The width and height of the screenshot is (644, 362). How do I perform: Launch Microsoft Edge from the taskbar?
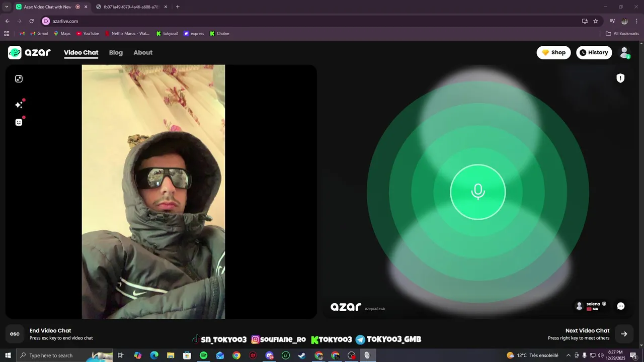[154, 355]
